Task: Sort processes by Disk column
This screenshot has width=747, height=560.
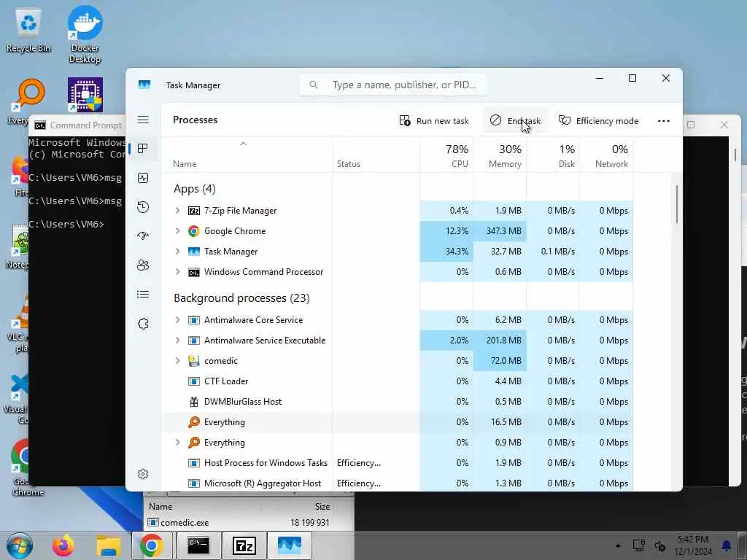Action: click(x=553, y=156)
